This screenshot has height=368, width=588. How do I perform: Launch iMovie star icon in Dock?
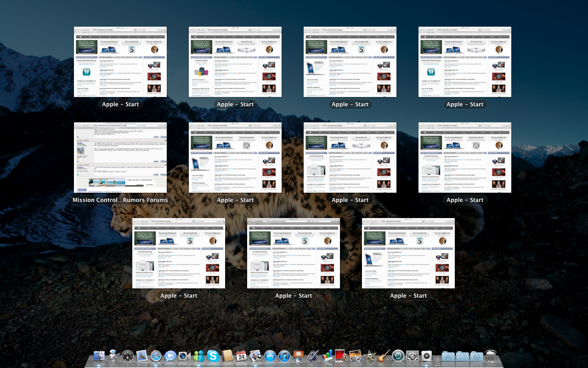pyautogui.click(x=369, y=356)
